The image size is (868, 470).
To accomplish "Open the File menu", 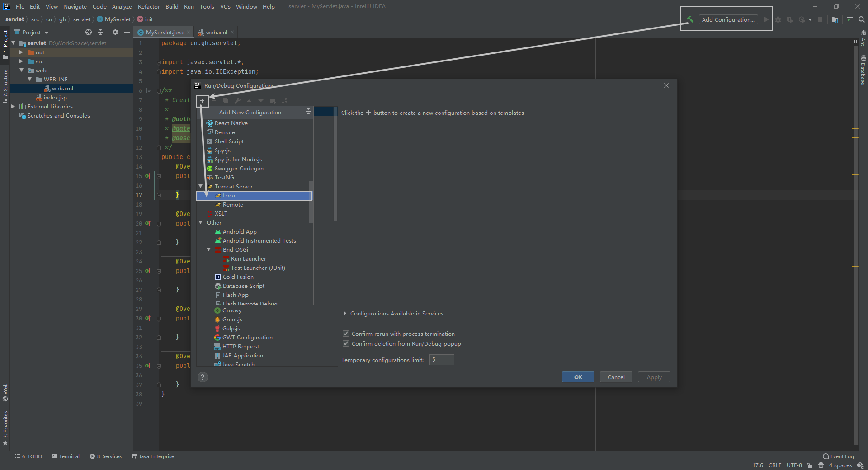I will coord(20,6).
